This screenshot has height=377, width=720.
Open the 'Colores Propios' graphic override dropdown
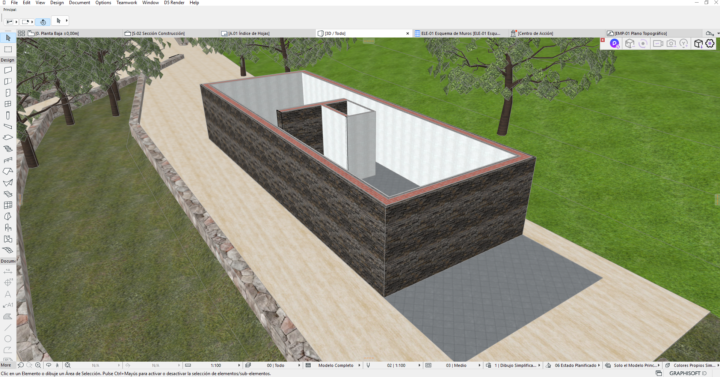691,366
